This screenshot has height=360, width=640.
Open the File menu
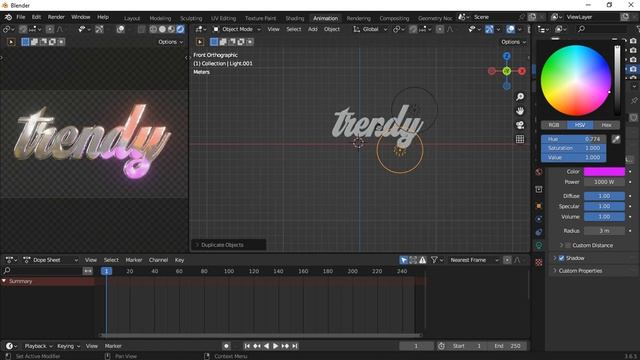[x=20, y=17]
